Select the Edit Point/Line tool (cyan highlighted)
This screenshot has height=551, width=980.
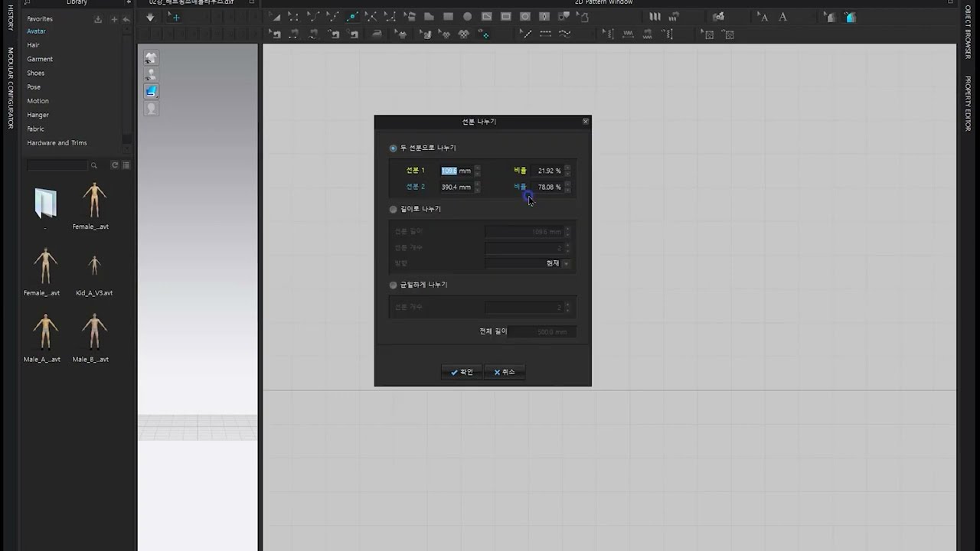[x=352, y=17]
